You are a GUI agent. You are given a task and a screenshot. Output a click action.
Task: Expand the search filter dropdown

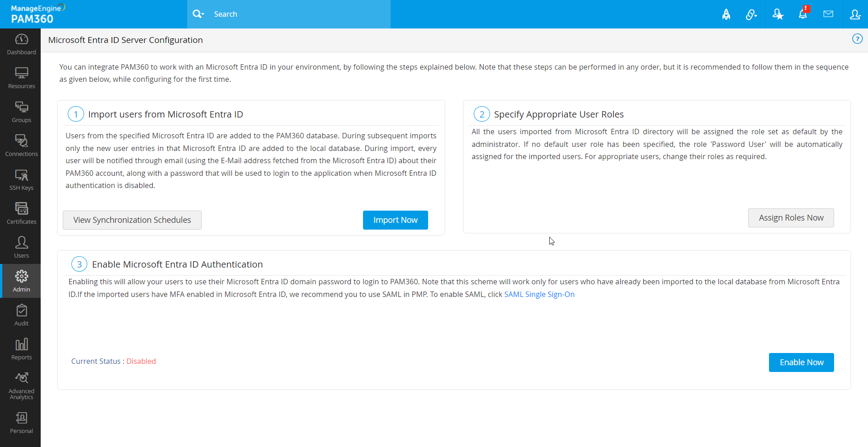[198, 14]
